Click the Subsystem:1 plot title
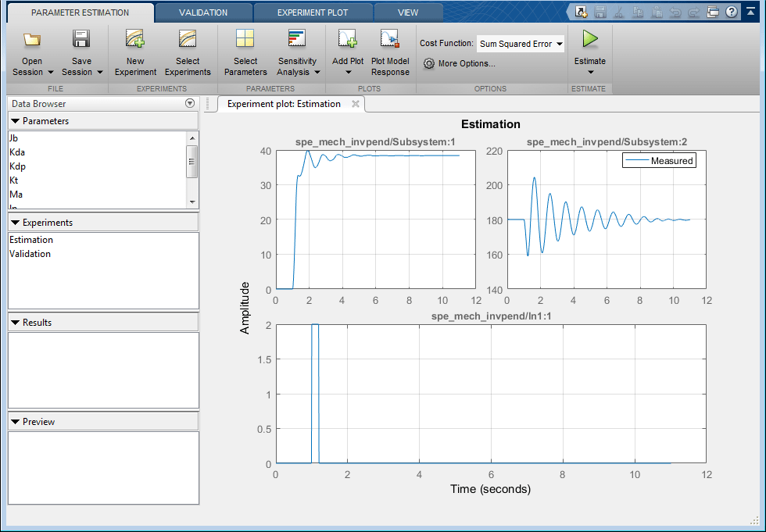The image size is (766, 532). pos(375,142)
